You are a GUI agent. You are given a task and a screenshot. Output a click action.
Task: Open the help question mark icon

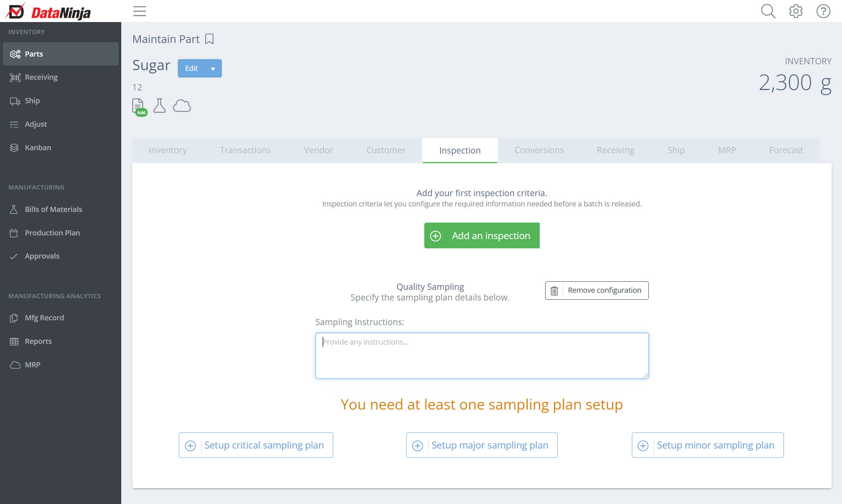(823, 11)
